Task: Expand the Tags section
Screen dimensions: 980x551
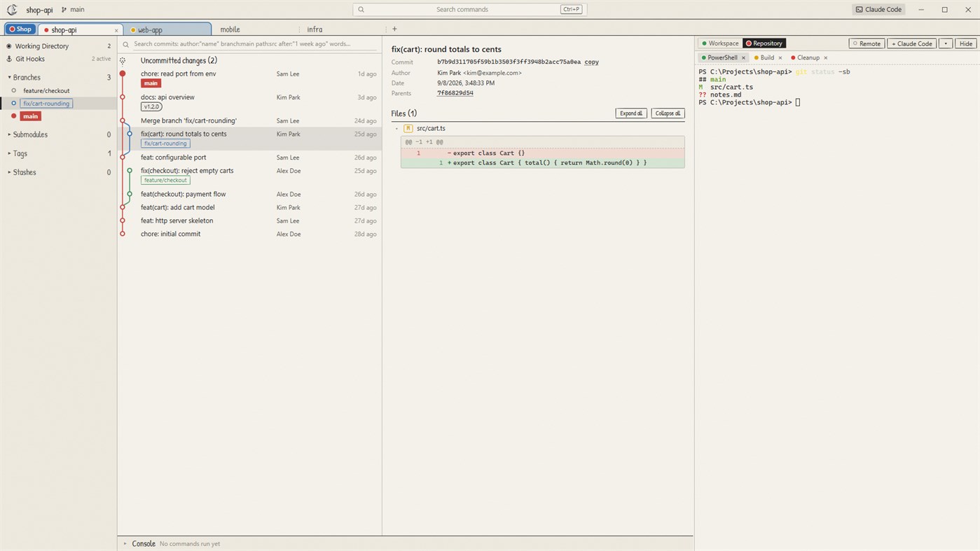Action: tap(59, 153)
